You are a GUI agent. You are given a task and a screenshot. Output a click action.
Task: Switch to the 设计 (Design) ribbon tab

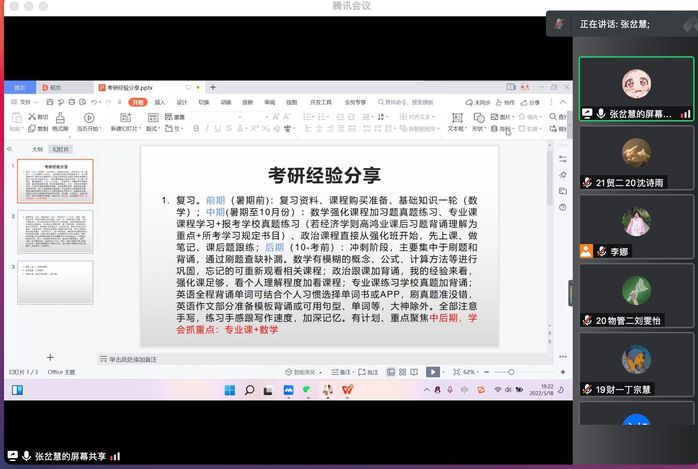(x=182, y=102)
